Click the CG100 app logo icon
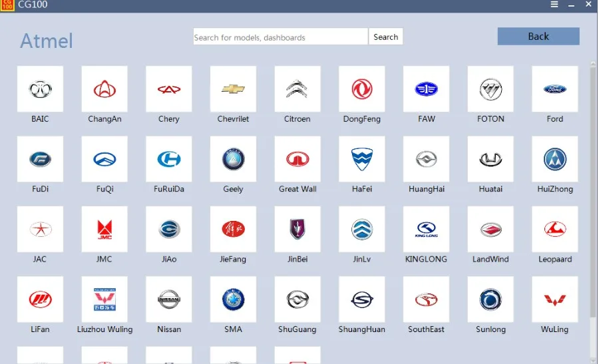This screenshot has height=364, width=599. 7,5
